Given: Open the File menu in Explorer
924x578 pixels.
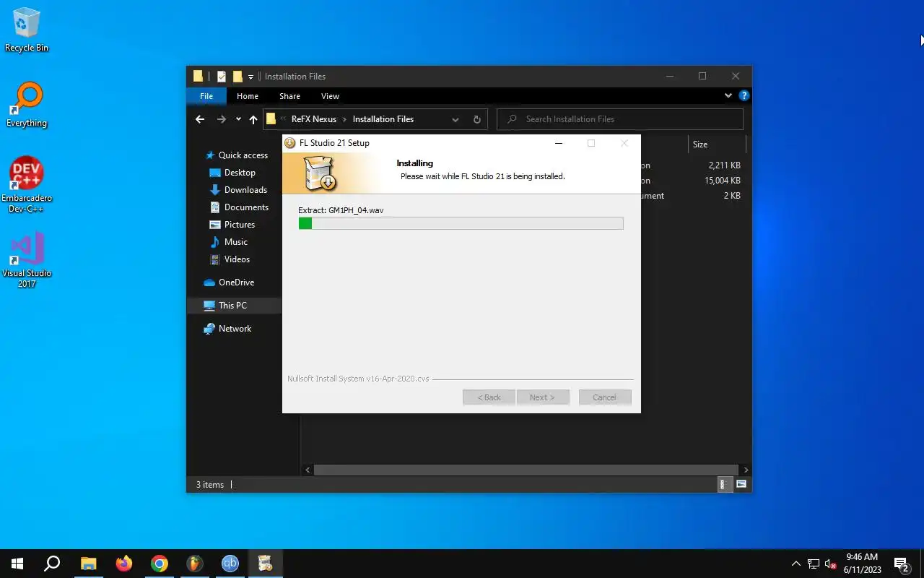Looking at the screenshot, I should point(206,96).
